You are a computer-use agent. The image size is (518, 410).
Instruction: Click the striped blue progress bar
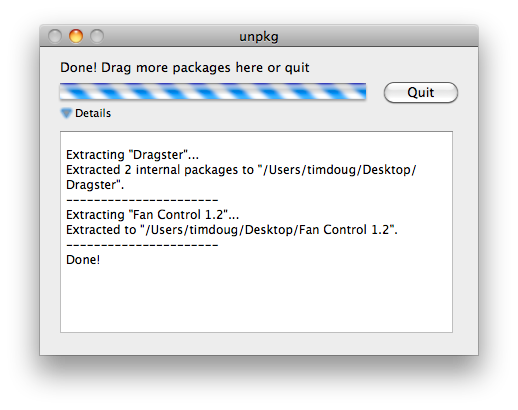213,91
